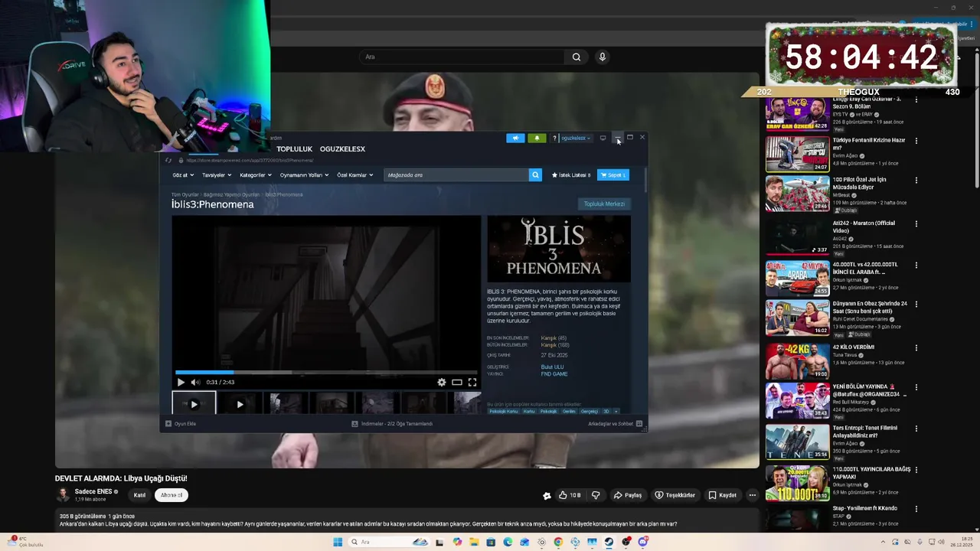980x551 pixels.
Task: Click Oyun Ekle at Steam bottom bar
Action: [x=181, y=424]
